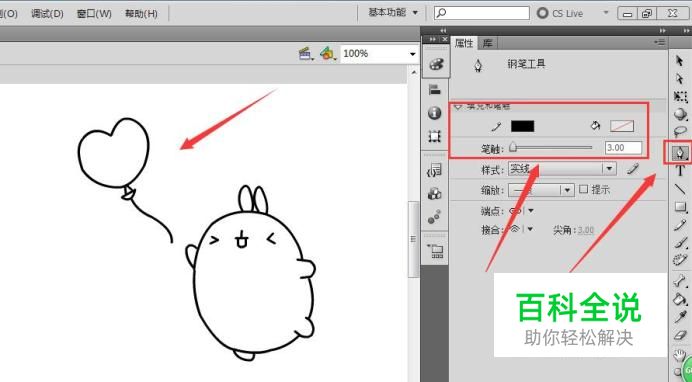Open the Components panel icon
Viewport: 692px width, 382px height.
tap(435, 193)
